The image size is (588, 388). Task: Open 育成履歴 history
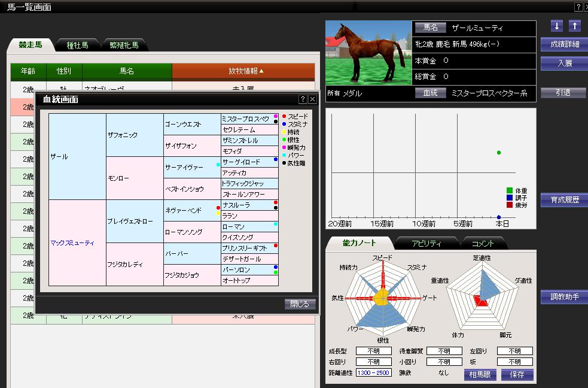565,199
